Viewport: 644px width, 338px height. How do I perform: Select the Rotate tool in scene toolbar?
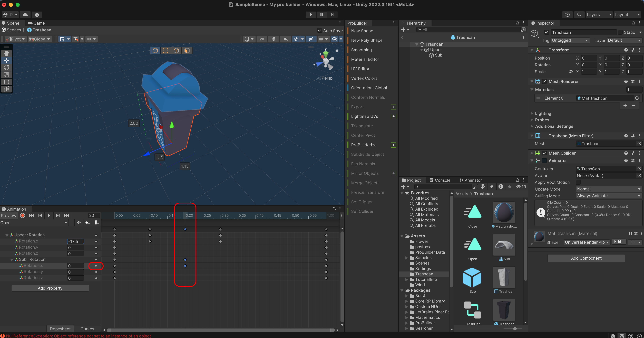[6, 68]
